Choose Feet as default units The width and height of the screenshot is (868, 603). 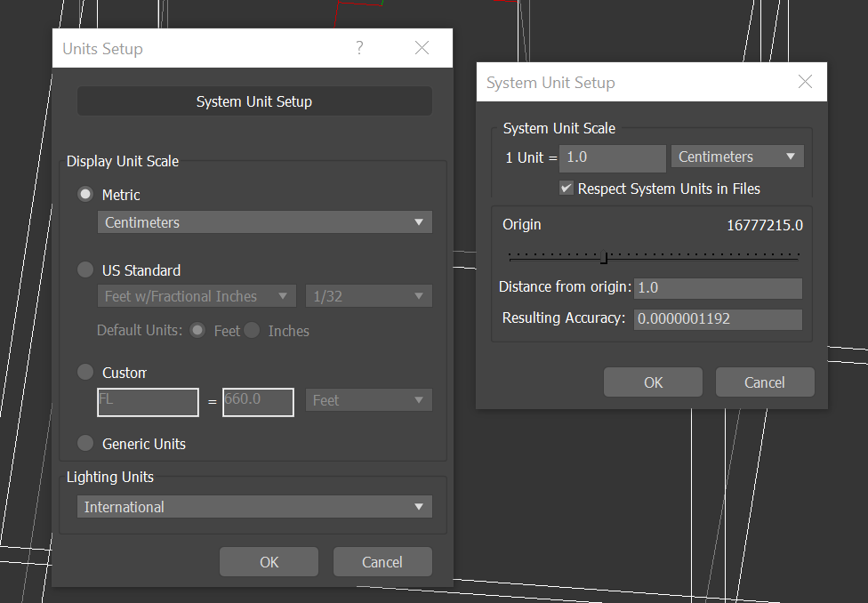pos(197,331)
